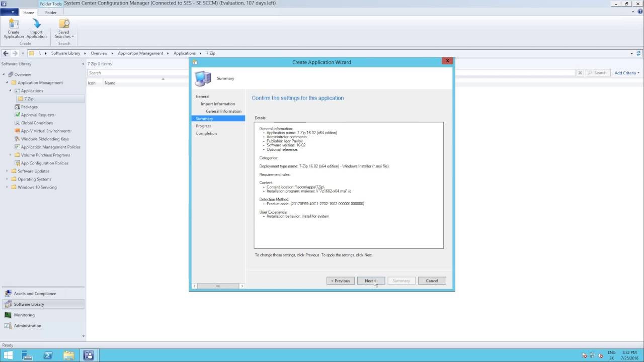Expand the Operating Systems tree node

point(7,179)
